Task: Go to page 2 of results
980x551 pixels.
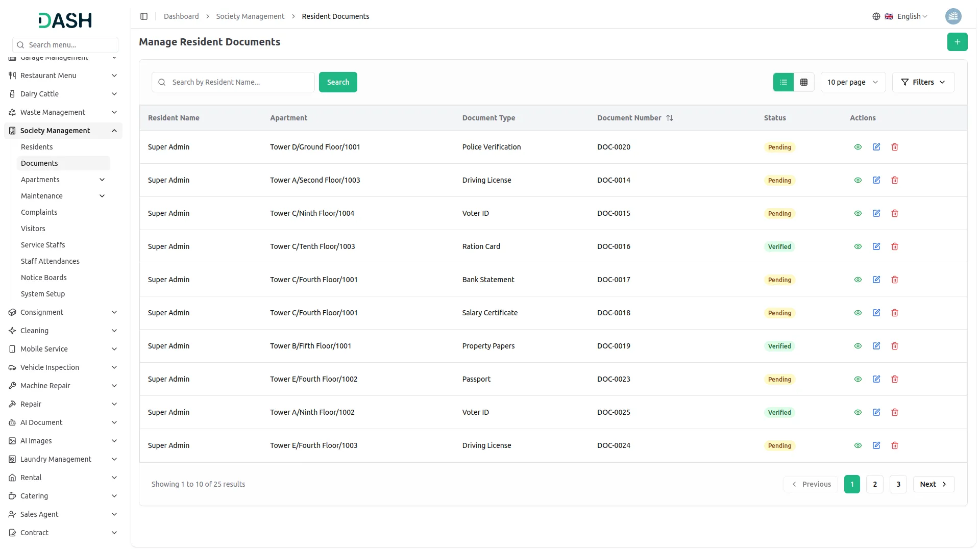Action: click(x=874, y=484)
